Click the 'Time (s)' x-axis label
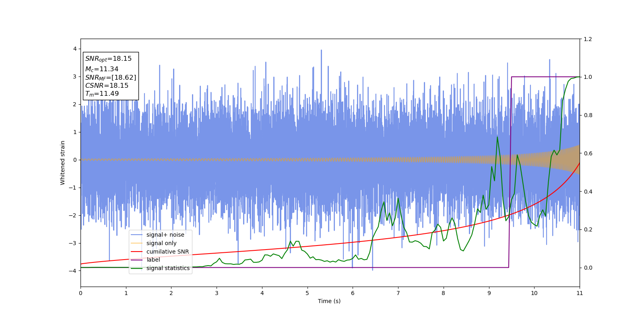 (329, 301)
